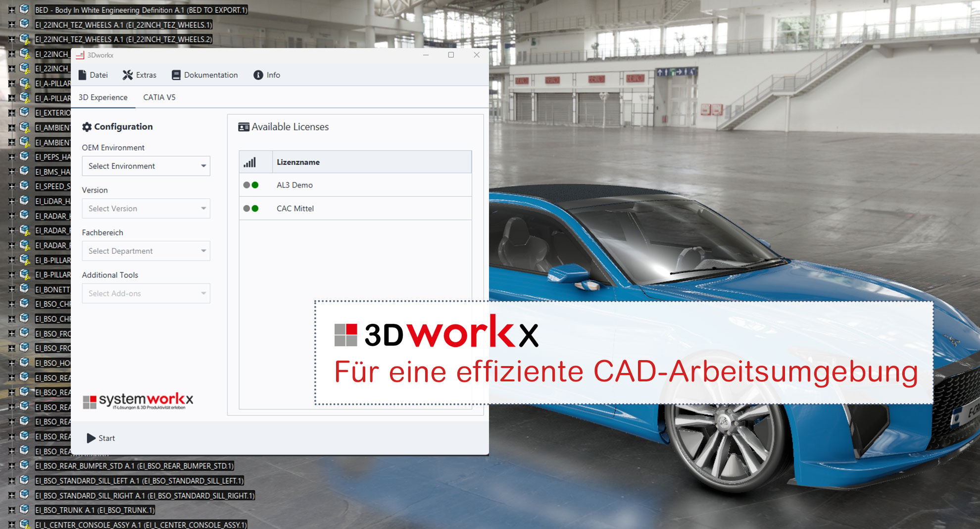Click the product icon of EI_BSO_TRUNK
Screen dimensions: 980x529
tap(24, 509)
